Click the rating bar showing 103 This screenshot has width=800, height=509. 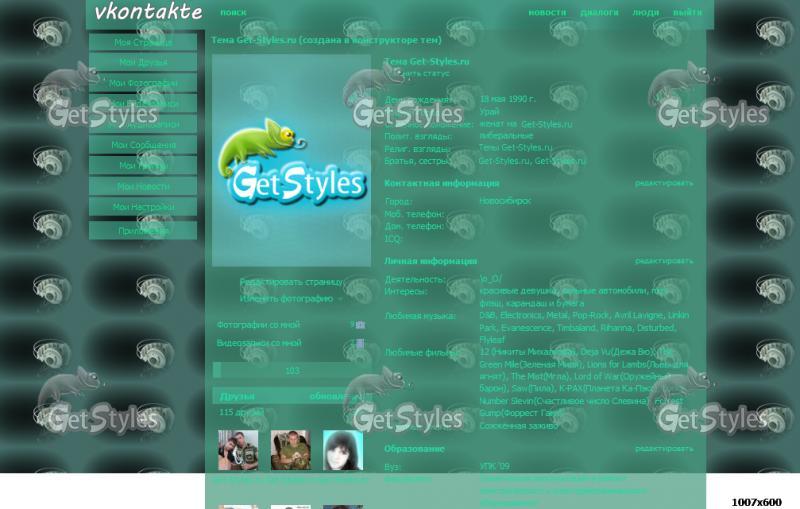(x=291, y=370)
